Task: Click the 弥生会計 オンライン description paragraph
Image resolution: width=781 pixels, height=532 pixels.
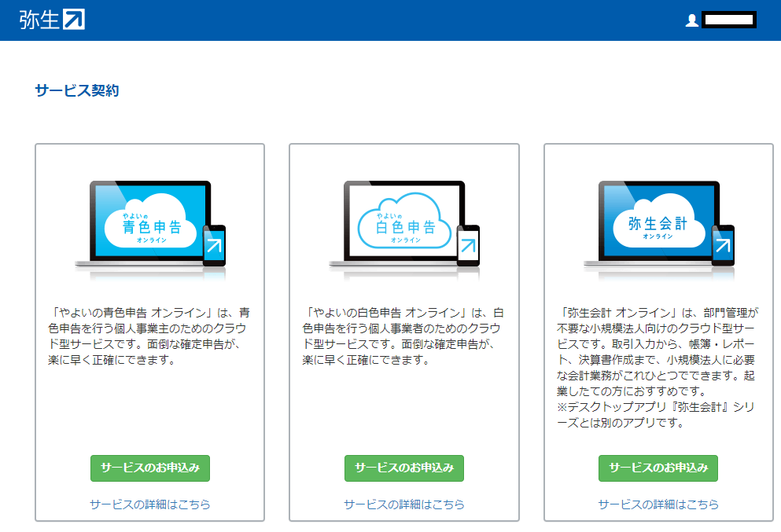Action: pos(658,352)
